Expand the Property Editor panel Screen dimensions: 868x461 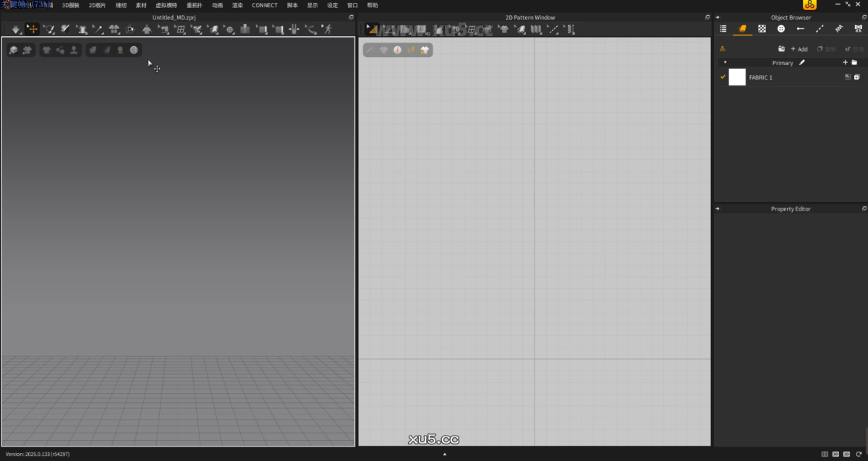pyautogui.click(x=717, y=208)
